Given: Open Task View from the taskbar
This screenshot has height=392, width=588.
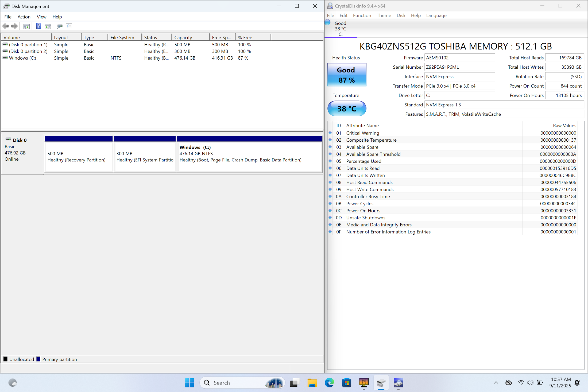Looking at the screenshot, I should click(x=294, y=383).
